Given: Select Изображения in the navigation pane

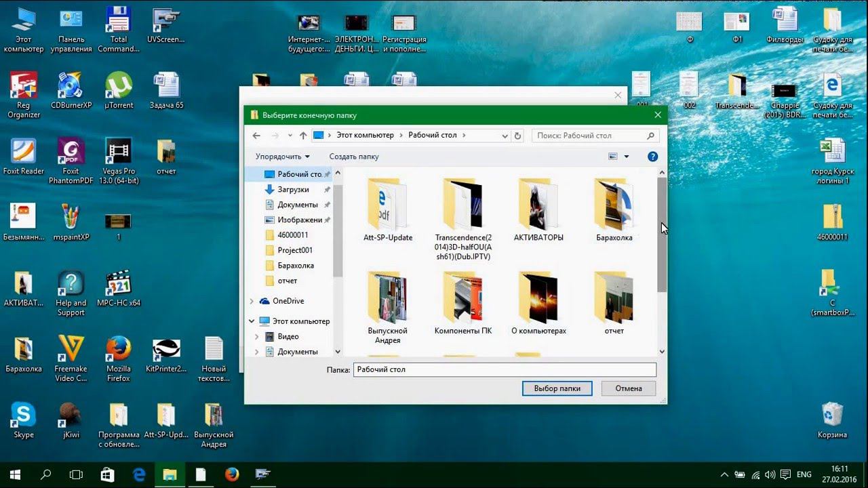Looking at the screenshot, I should coord(293,220).
